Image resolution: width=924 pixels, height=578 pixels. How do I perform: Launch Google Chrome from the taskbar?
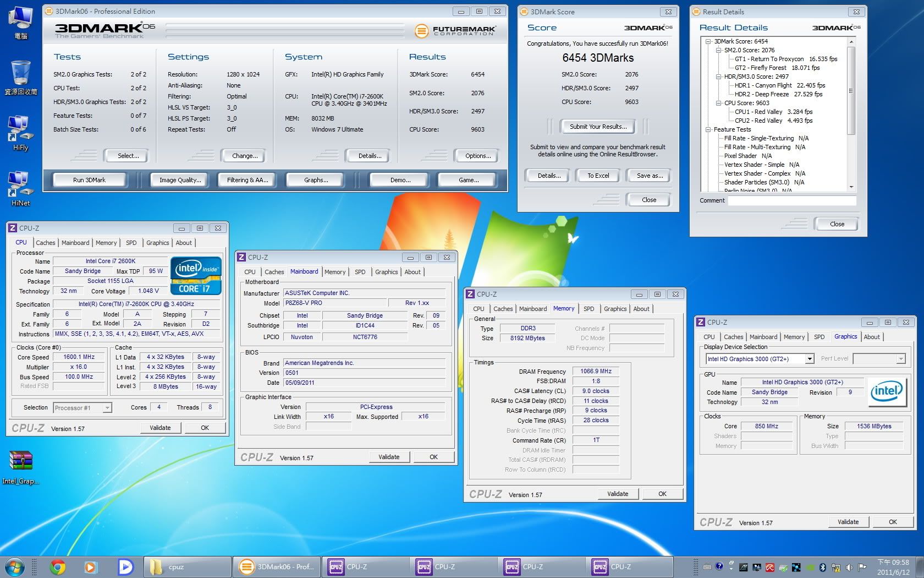click(58, 566)
